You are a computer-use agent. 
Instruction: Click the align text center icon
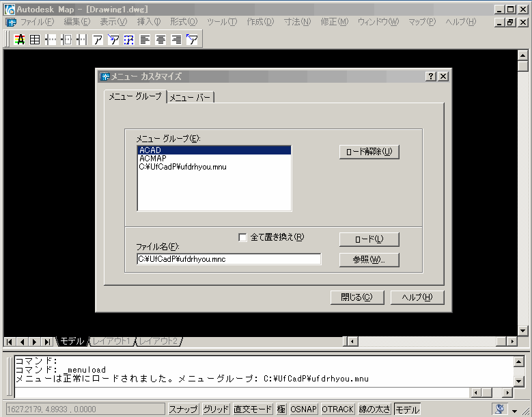click(160, 40)
